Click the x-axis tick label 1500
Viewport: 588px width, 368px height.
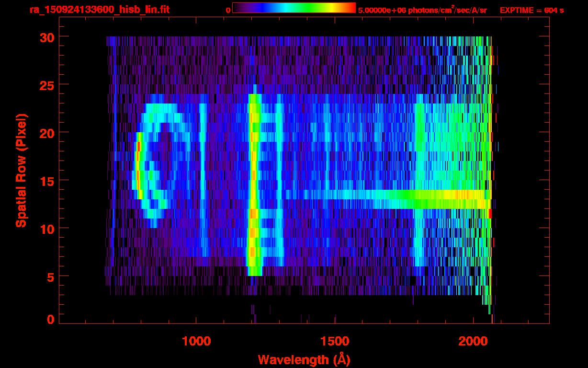(x=334, y=341)
